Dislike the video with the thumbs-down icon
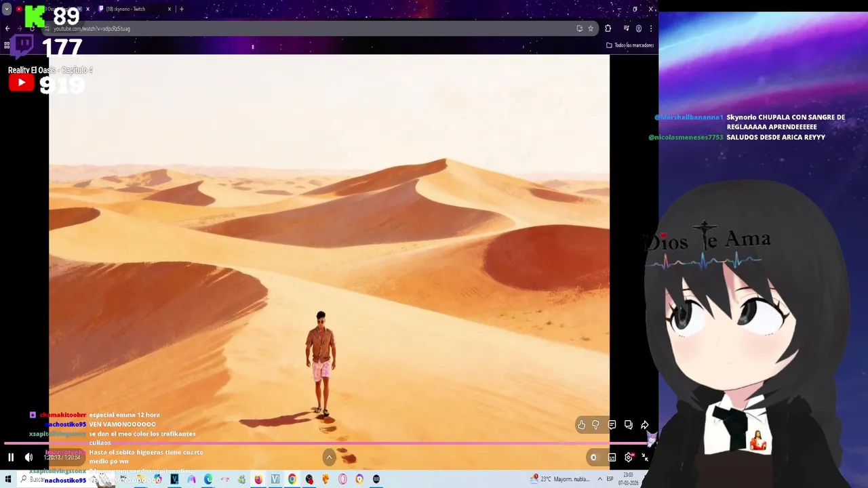The width and height of the screenshot is (868, 488). (x=595, y=425)
